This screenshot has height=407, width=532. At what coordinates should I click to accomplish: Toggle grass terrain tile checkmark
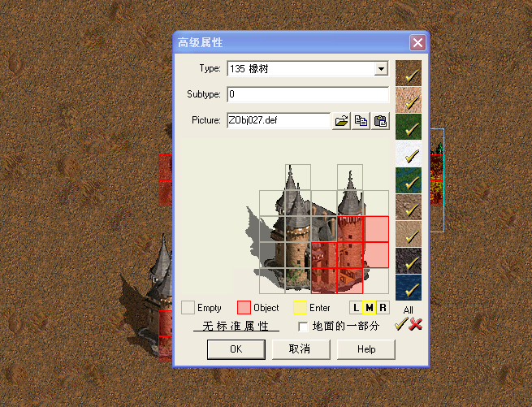409,127
